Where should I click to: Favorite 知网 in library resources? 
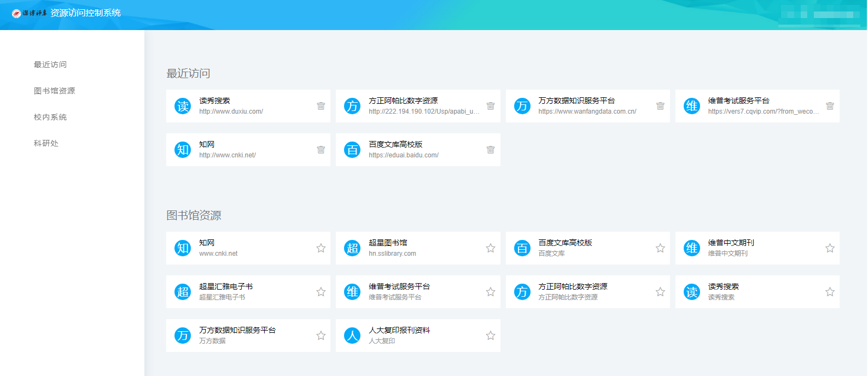(x=321, y=248)
